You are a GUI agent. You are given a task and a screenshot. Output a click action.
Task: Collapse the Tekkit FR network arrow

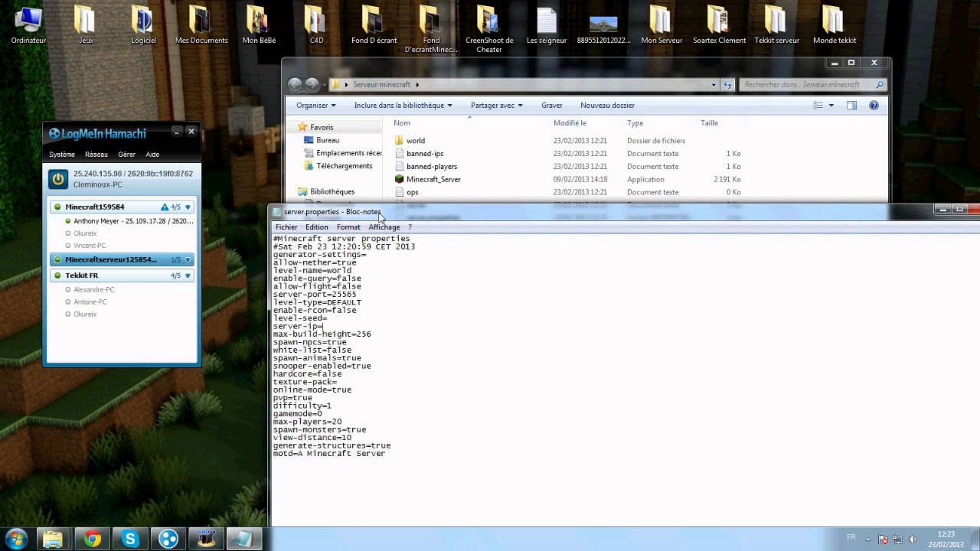pos(188,275)
